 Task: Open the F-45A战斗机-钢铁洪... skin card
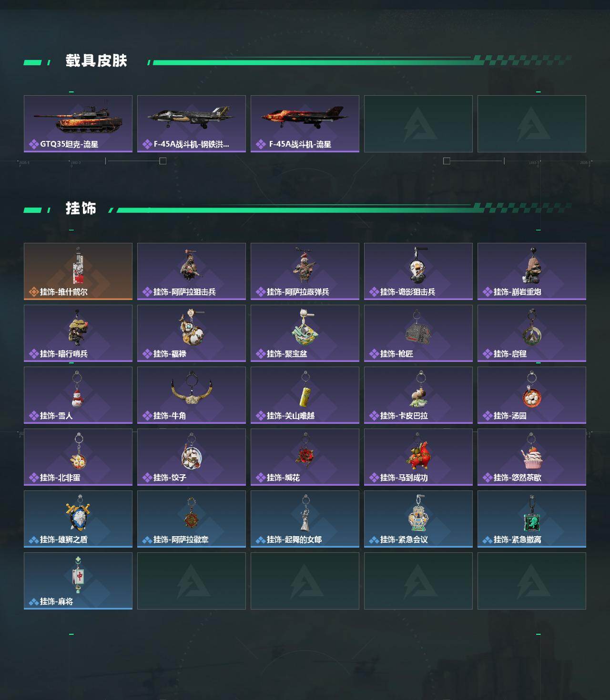(x=192, y=124)
